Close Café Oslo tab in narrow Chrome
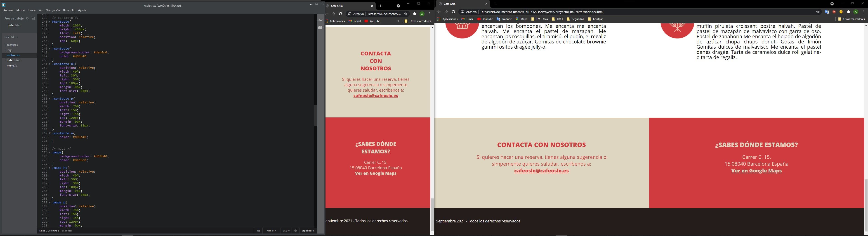Image resolution: width=868 pixels, height=236 pixels. point(372,6)
